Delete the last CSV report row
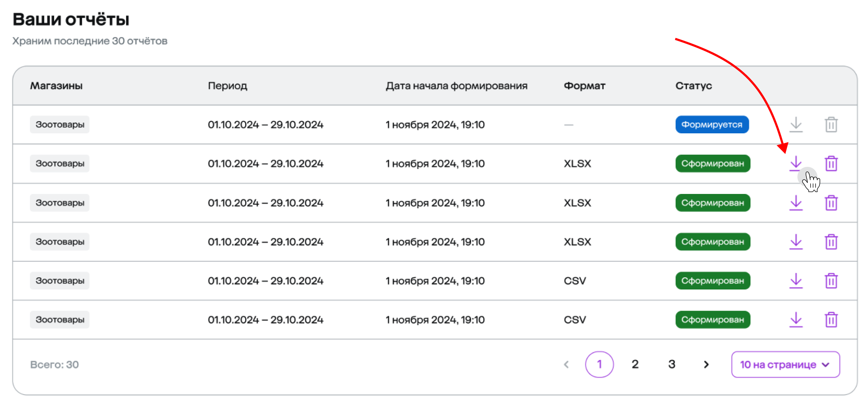This screenshot has width=868, height=405. [831, 319]
